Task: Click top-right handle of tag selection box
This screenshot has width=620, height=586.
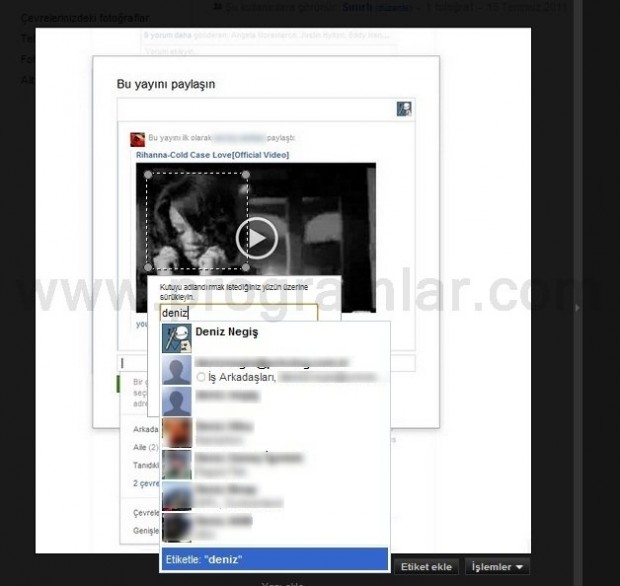Action: point(246,174)
